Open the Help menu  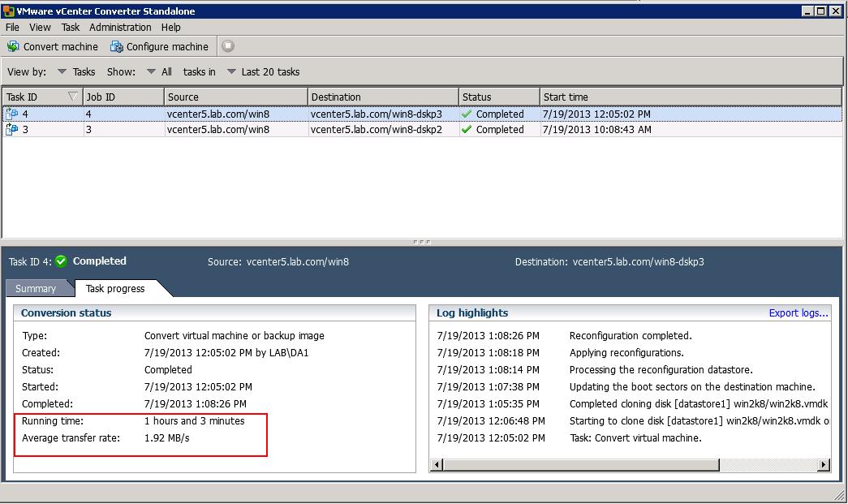pyautogui.click(x=171, y=27)
